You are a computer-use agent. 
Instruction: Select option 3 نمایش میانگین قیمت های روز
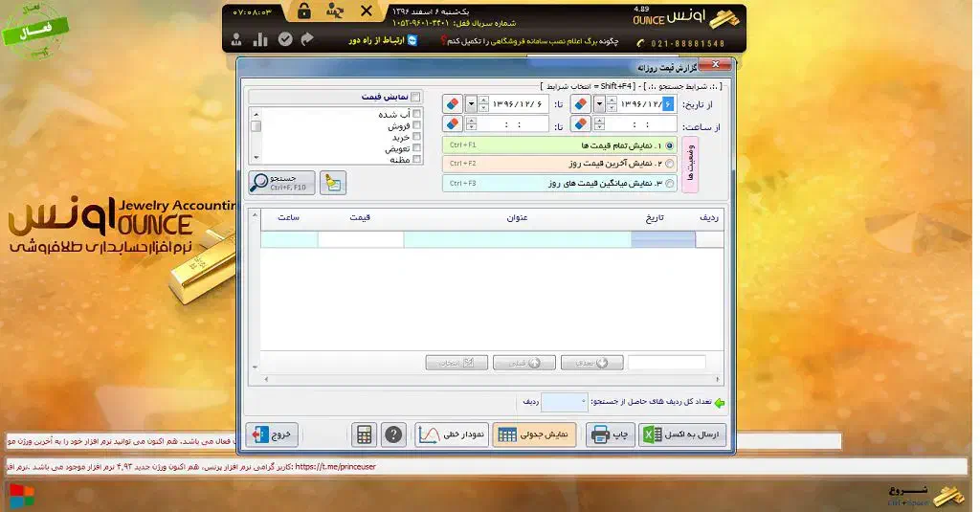click(x=669, y=183)
